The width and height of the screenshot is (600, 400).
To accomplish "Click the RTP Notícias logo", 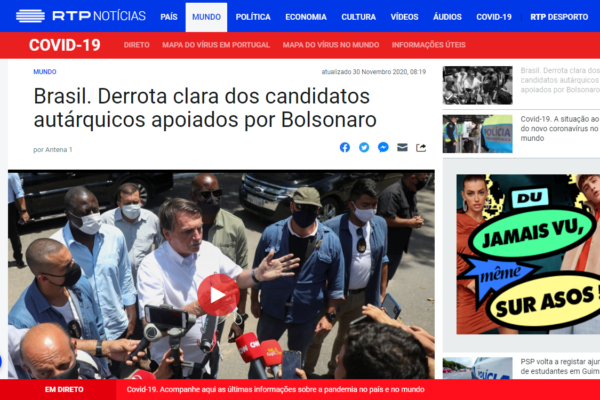I will coord(81,16).
